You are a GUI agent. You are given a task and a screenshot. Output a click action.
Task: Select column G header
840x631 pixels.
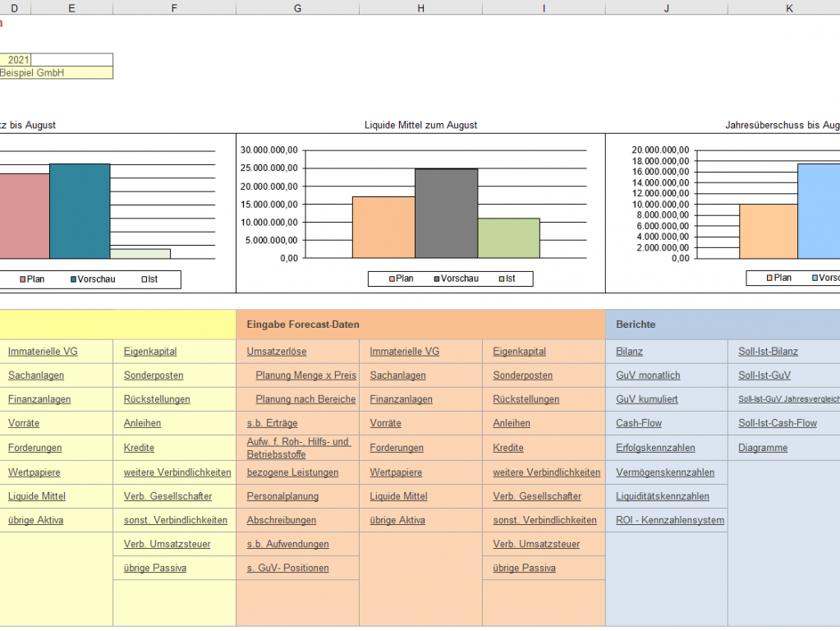pos(297,7)
